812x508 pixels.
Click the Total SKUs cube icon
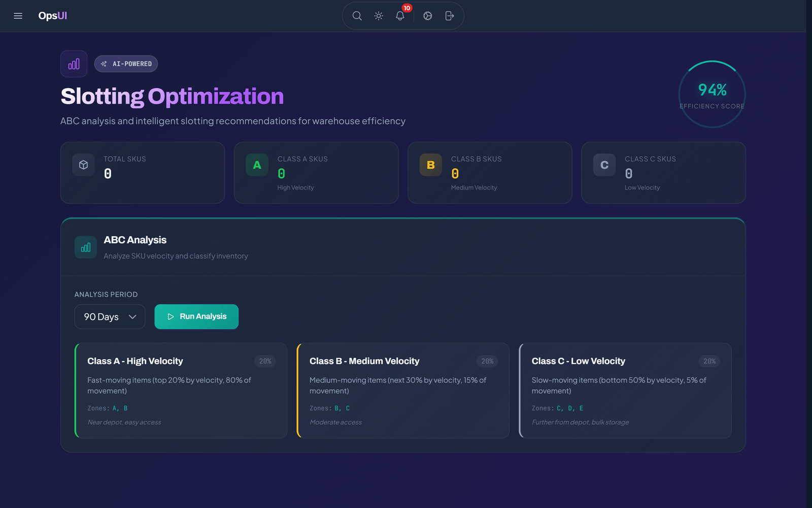(x=84, y=165)
